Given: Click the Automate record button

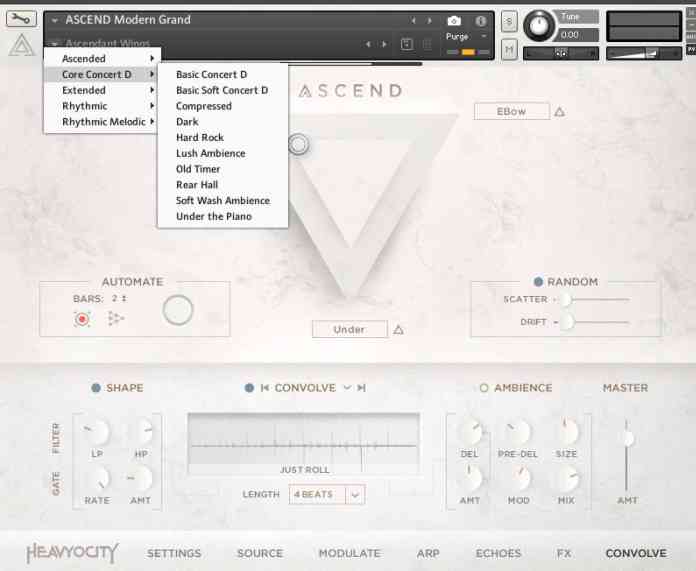Looking at the screenshot, I should [82, 319].
